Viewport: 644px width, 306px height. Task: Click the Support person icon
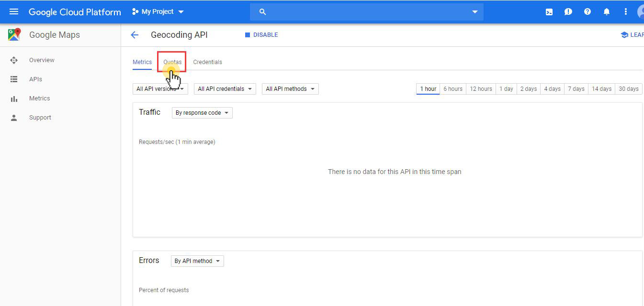(14, 118)
